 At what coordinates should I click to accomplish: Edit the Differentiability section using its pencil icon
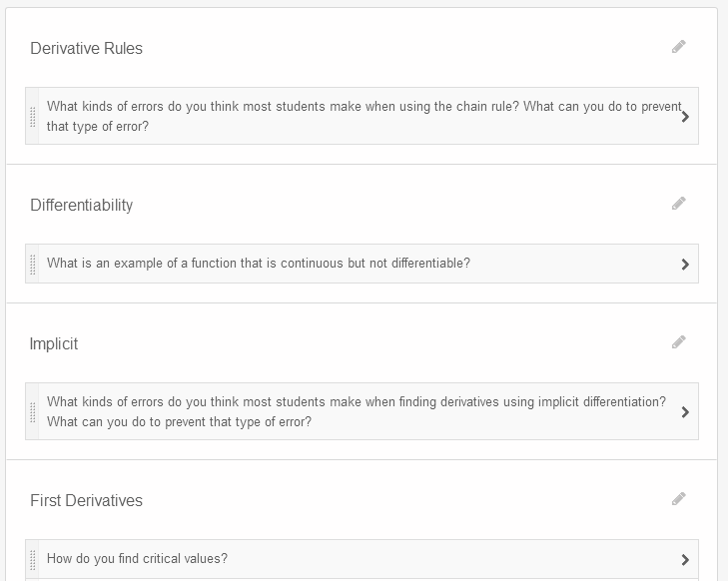[679, 204]
